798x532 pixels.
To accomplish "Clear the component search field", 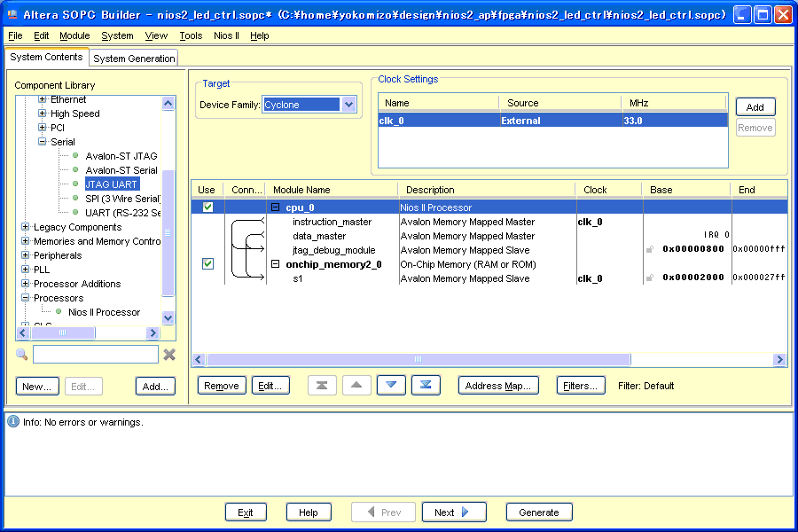I will (169, 355).
